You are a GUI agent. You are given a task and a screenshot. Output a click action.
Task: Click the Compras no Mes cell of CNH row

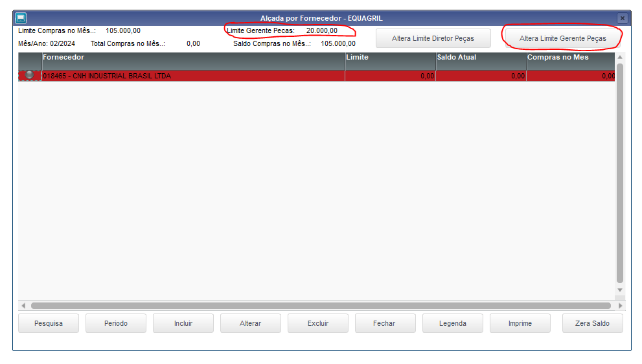click(571, 76)
